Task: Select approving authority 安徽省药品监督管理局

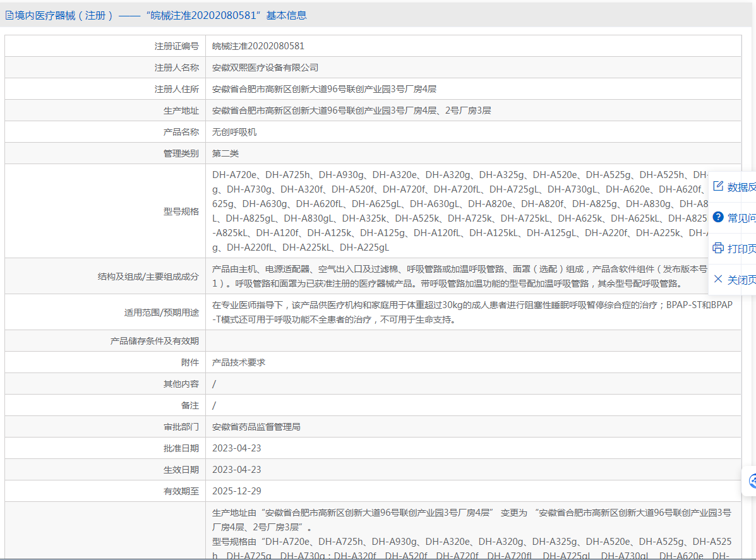Action: 256,427
